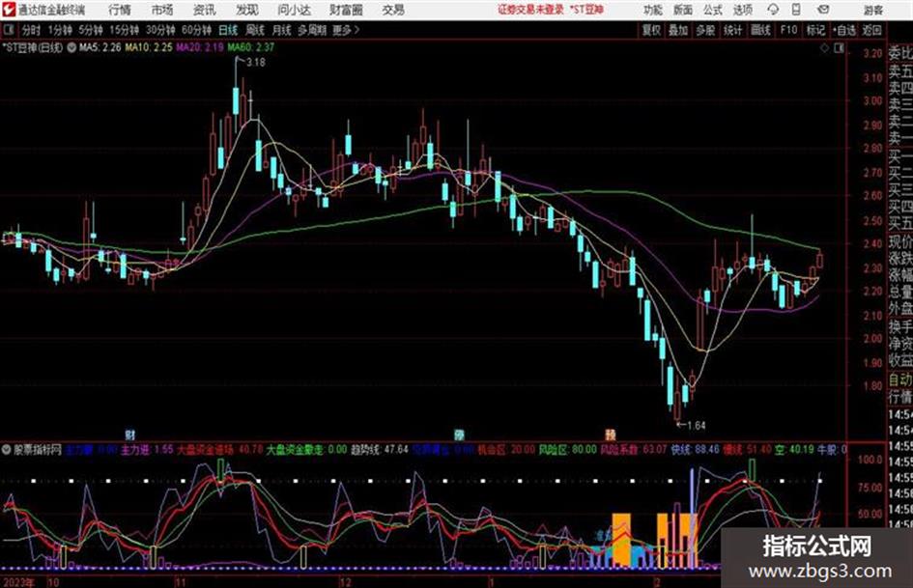Click the 返回 back button
This screenshot has height=588, width=913.
(871, 30)
